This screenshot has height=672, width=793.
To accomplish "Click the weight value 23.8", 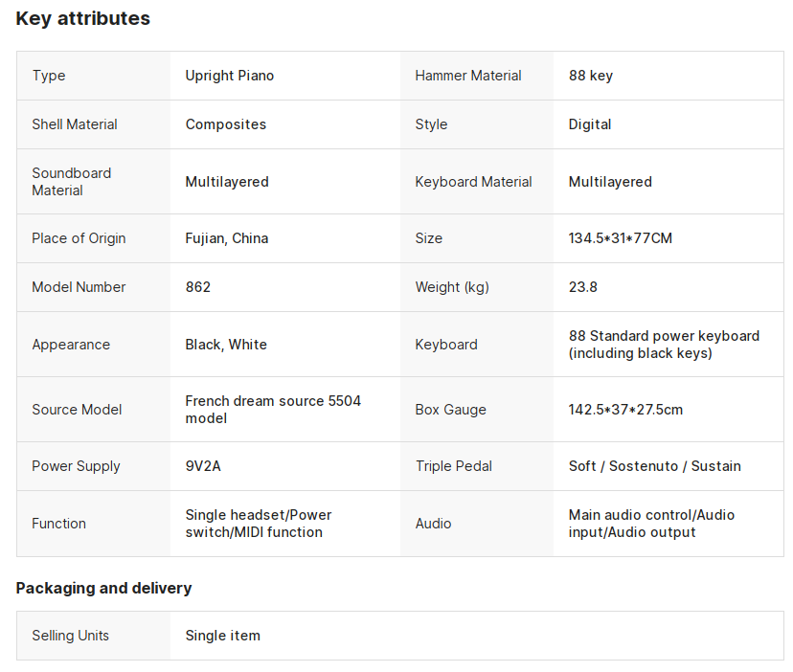I will (x=582, y=287).
